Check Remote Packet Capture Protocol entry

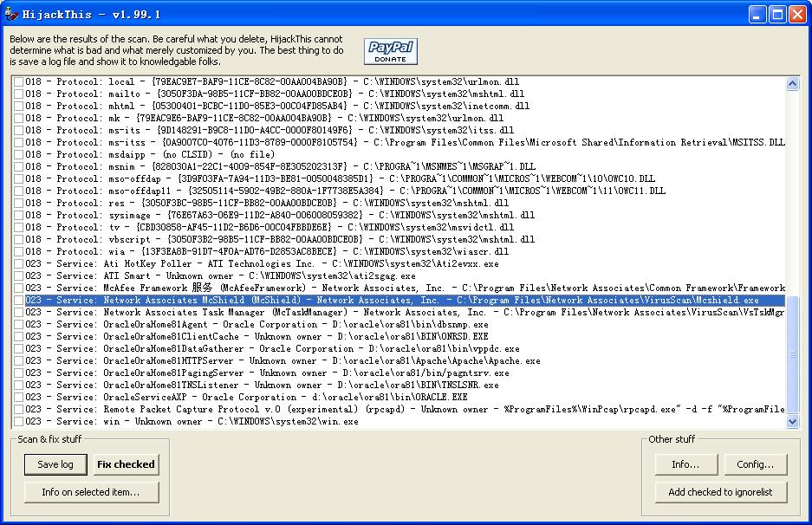click(x=19, y=410)
